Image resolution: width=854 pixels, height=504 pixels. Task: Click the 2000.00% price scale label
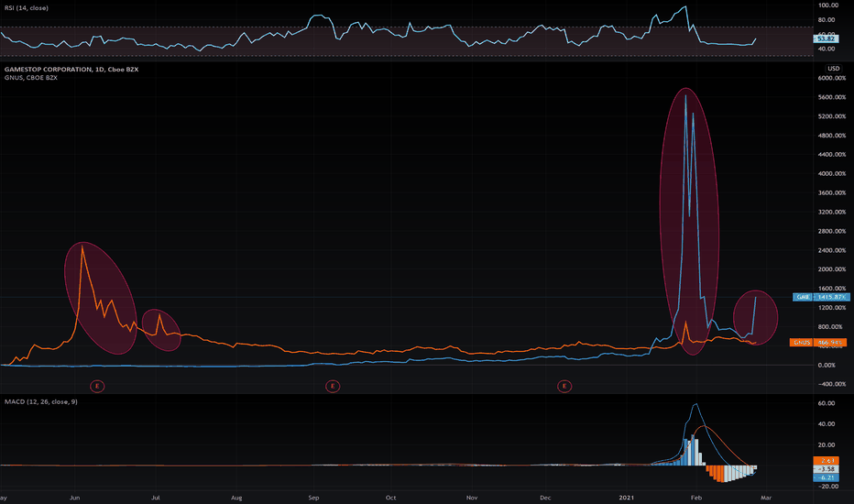coord(832,269)
